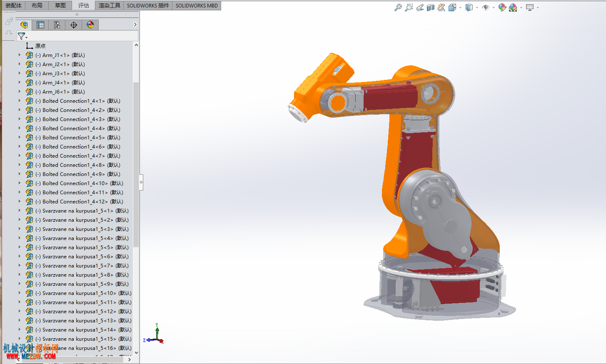The height and width of the screenshot is (364, 606).
Task: Return to the Previous View
Action: [420, 7]
